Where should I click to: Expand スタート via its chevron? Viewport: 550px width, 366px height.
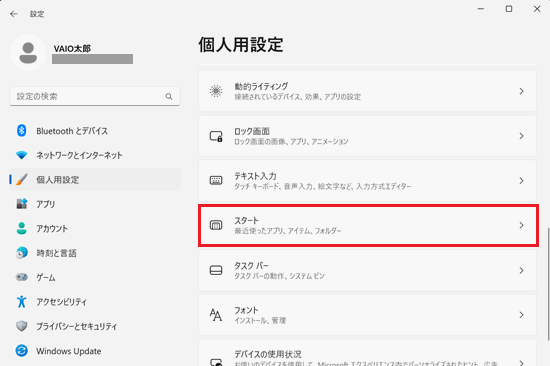tap(521, 225)
